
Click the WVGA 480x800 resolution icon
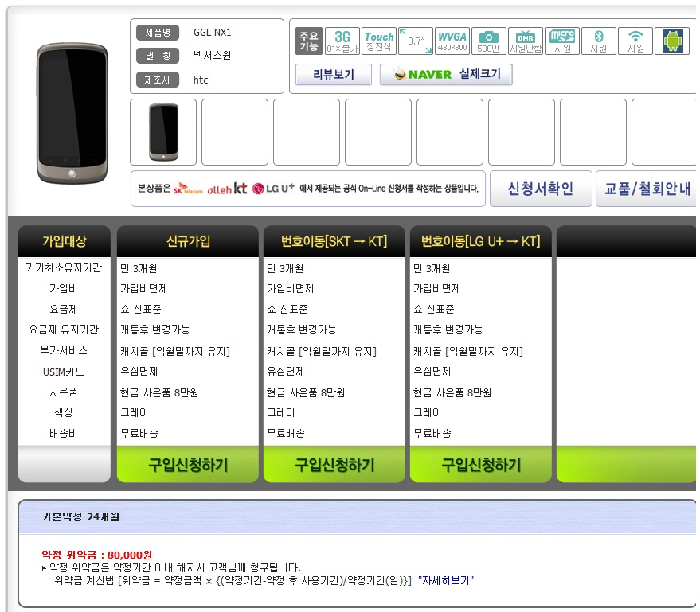click(452, 41)
